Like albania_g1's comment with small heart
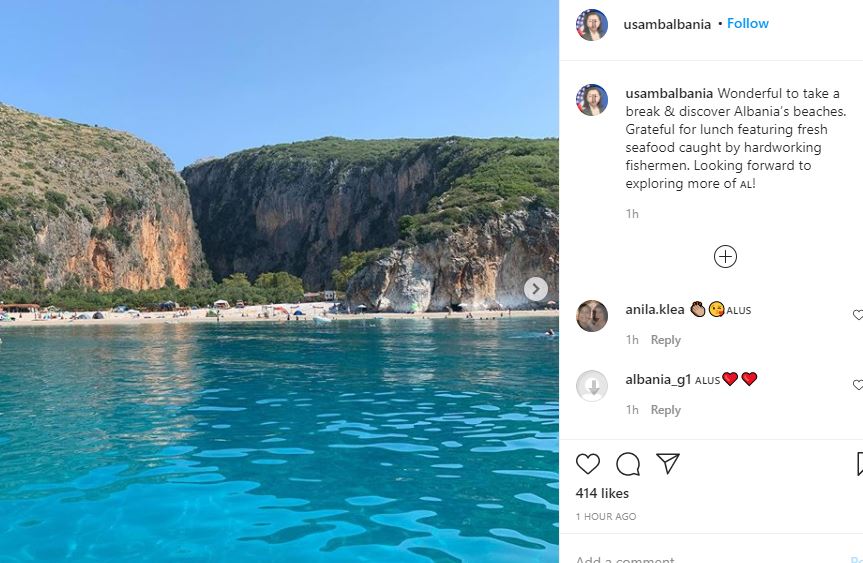863x563 pixels. pos(858,385)
